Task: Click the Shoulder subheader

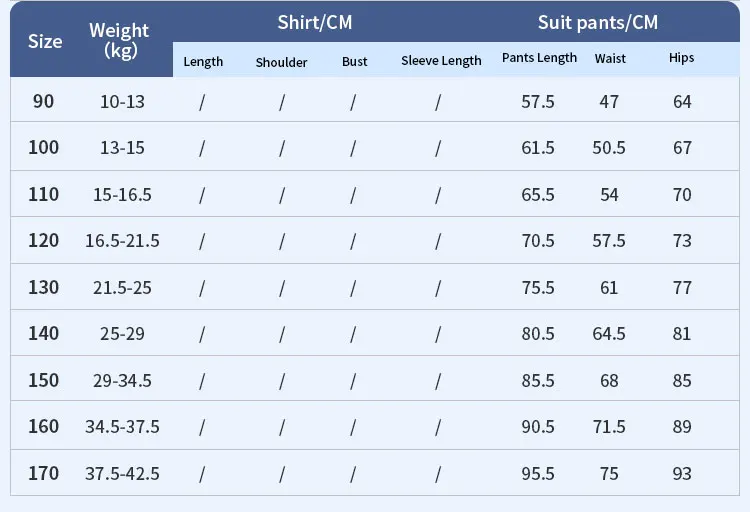Action: click(x=281, y=62)
